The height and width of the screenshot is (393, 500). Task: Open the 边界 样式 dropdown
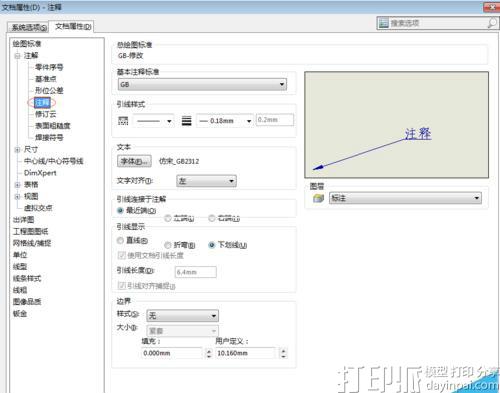pyautogui.click(x=183, y=315)
